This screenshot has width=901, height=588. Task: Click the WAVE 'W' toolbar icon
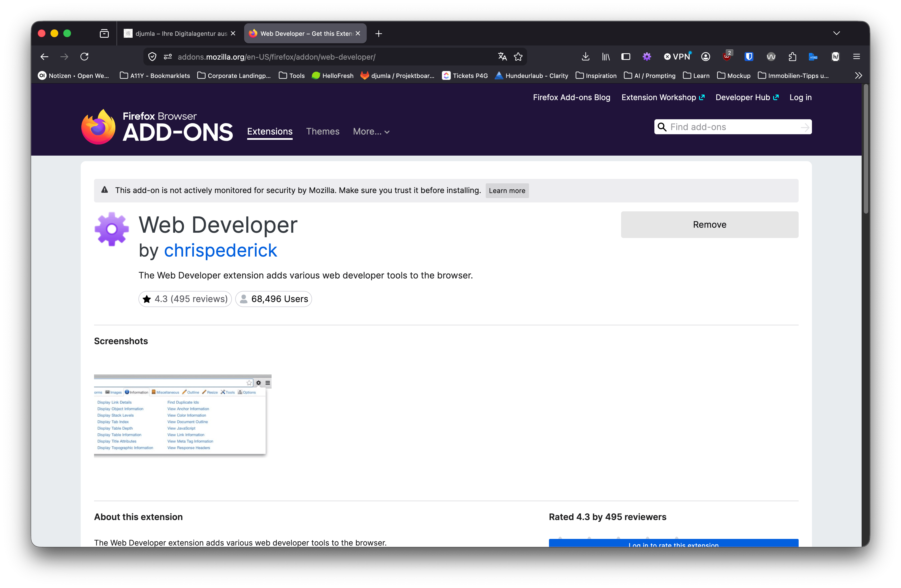pos(771,57)
